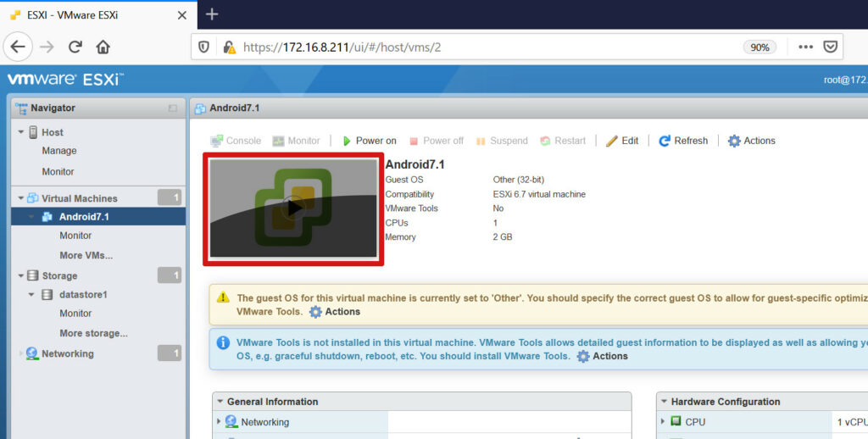The width and height of the screenshot is (868, 439).
Task: Collapse the Virtual Machines tree node
Action: (21, 198)
